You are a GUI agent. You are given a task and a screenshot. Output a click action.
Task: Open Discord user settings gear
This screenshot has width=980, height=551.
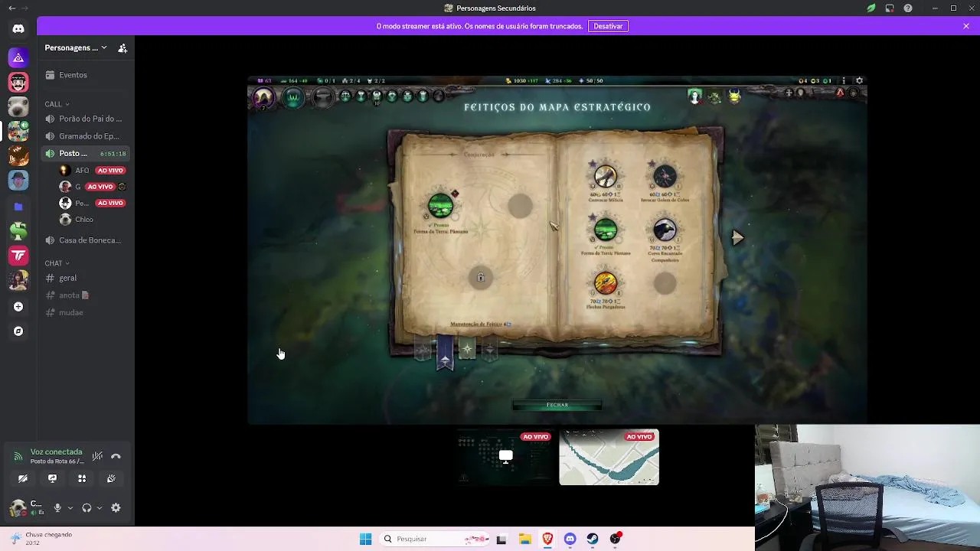116,508
